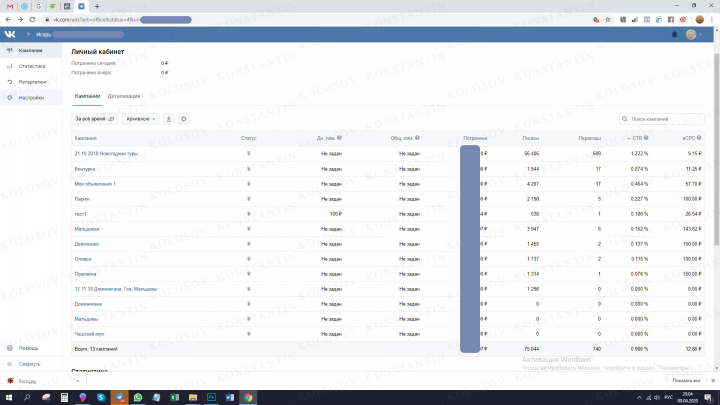Click the 56 486 impressions value
This screenshot has height=405, width=720.
(x=531, y=154)
